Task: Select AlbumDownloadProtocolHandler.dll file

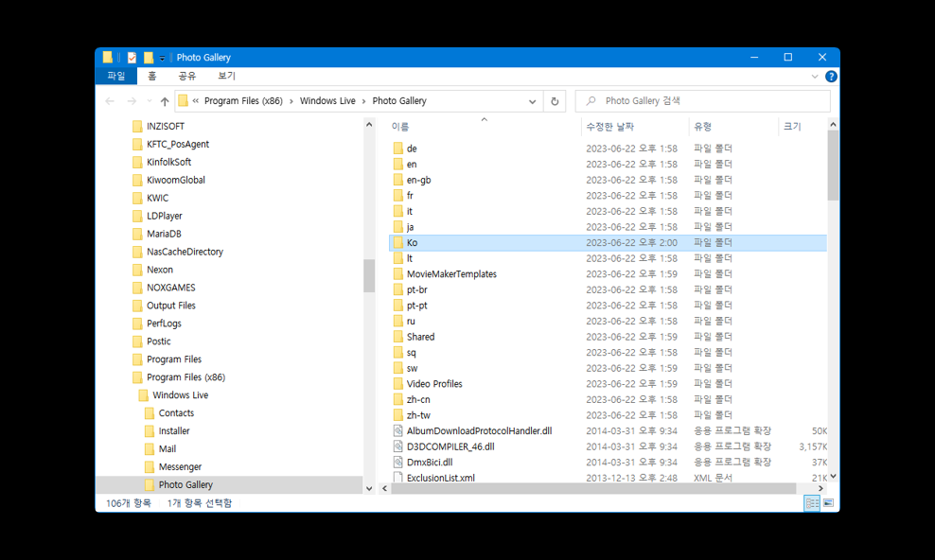Action: pos(479,430)
